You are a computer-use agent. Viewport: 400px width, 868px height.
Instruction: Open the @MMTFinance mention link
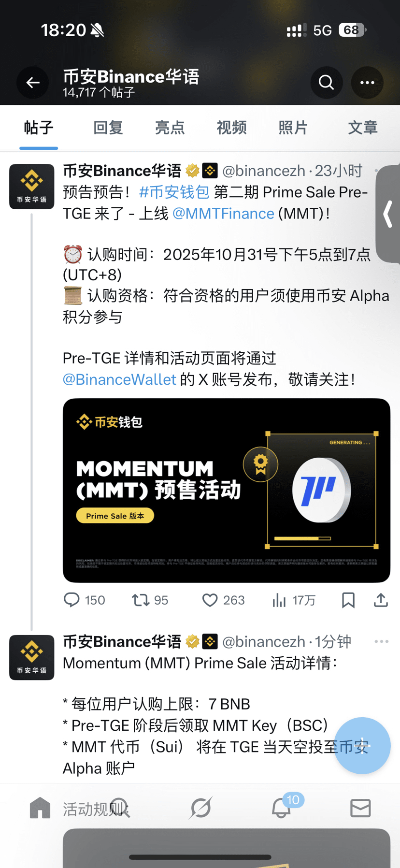coord(223,214)
